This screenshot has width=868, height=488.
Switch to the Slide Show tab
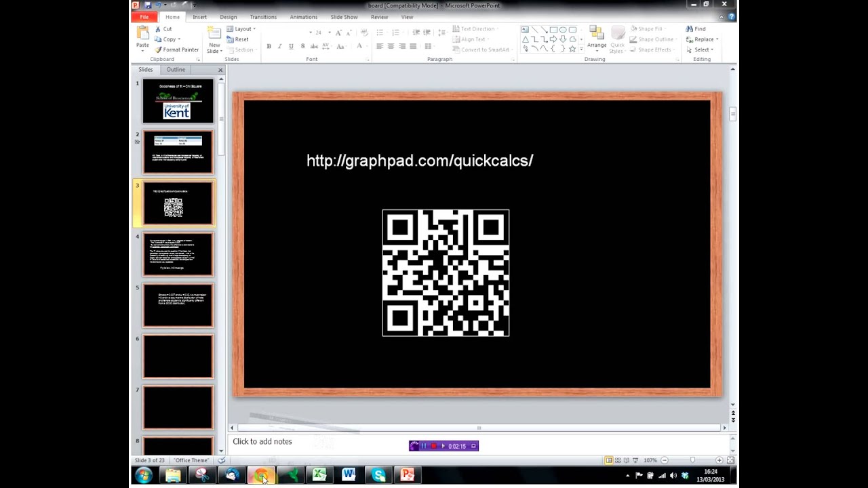[344, 17]
